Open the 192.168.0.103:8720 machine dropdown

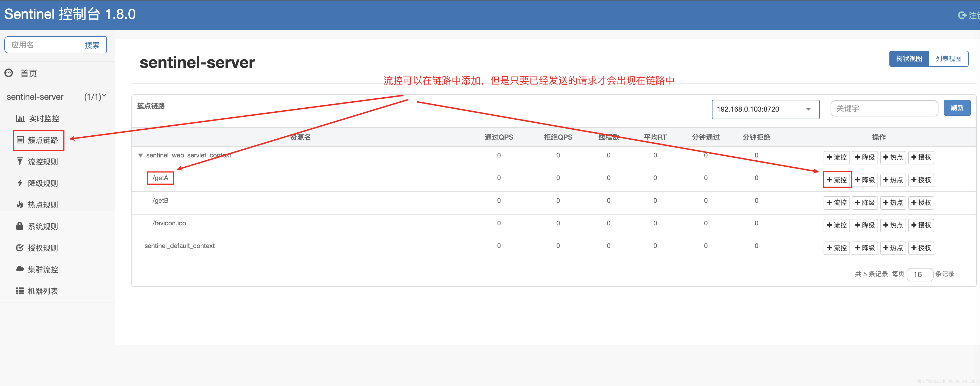pos(765,109)
